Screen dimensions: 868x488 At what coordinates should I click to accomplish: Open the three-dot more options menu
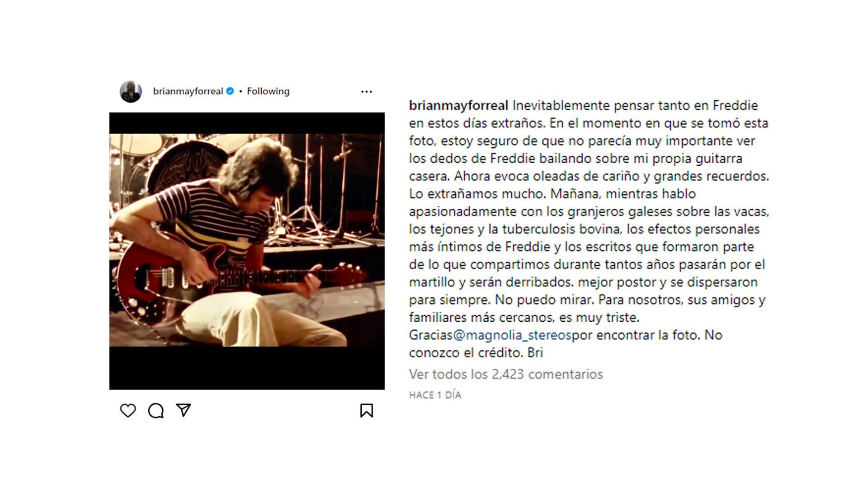(367, 91)
